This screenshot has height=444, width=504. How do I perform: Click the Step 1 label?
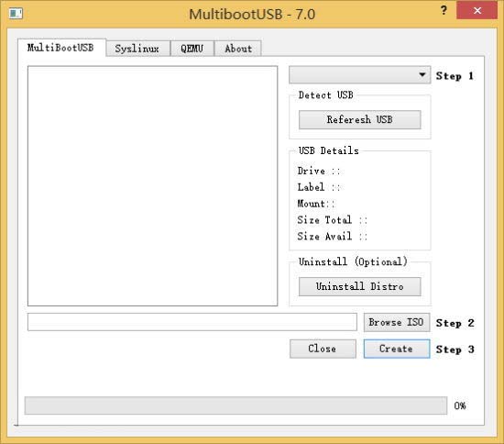[455, 76]
